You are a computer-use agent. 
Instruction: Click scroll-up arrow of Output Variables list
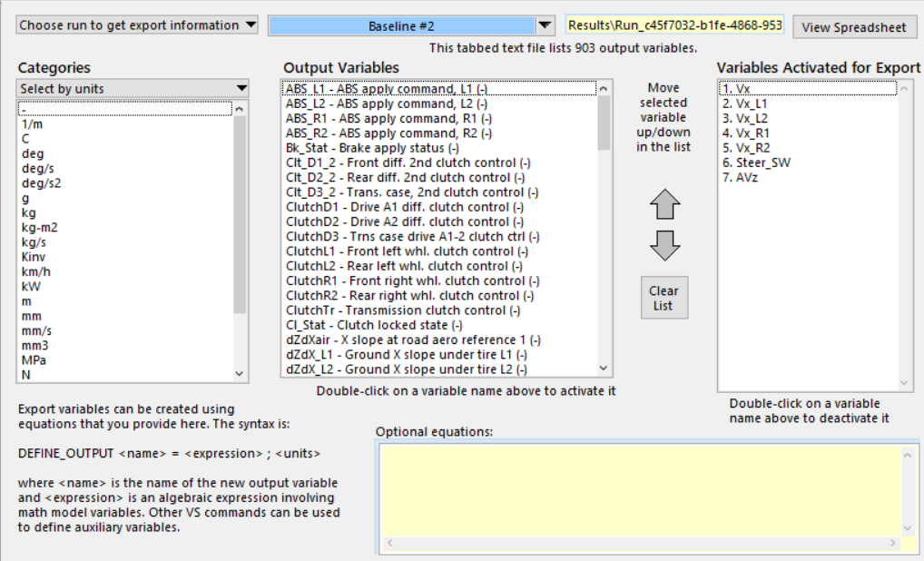point(604,88)
